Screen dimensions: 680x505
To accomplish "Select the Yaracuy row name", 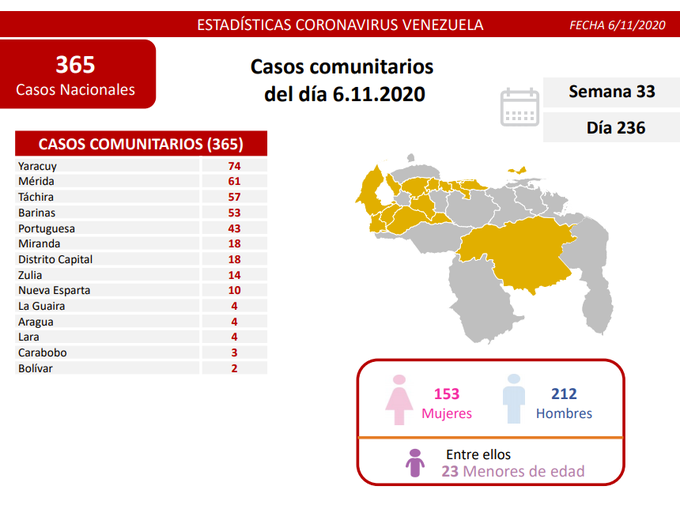I will pyautogui.click(x=37, y=166).
